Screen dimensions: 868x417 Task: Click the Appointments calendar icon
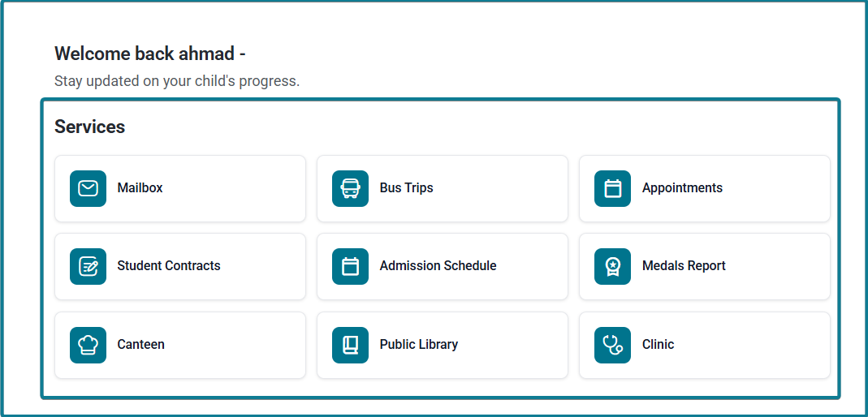pos(613,188)
